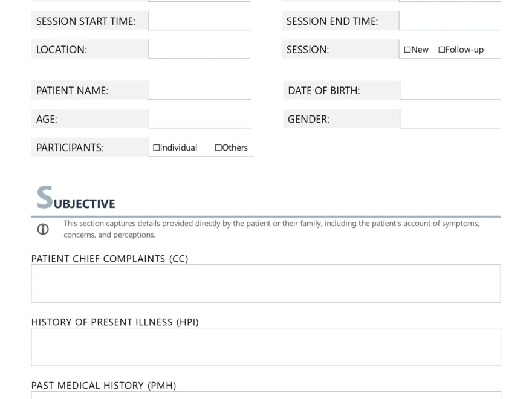This screenshot has width=532, height=399.
Task: Click the Participants label
Action: pyautogui.click(x=70, y=148)
